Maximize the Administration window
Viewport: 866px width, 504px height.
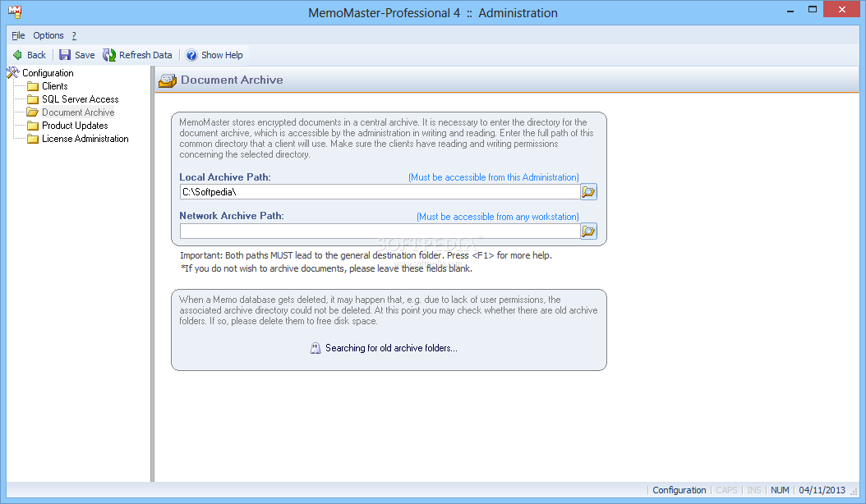point(813,9)
